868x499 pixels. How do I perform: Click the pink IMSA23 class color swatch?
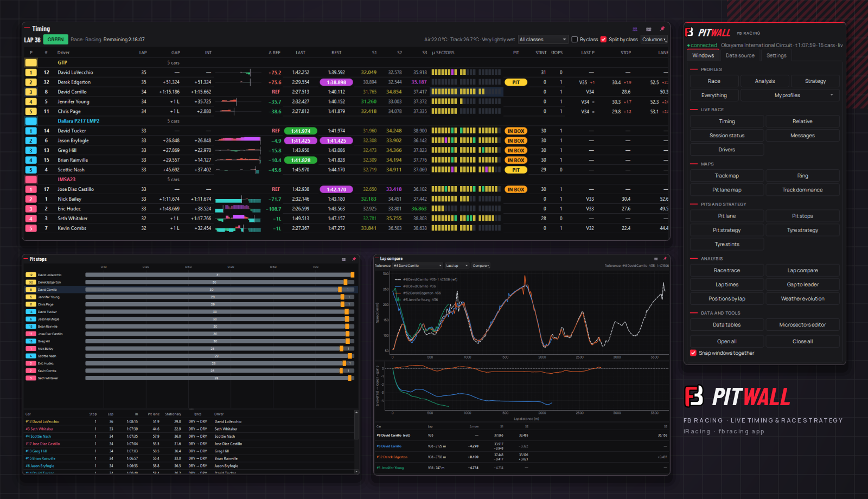coord(31,180)
